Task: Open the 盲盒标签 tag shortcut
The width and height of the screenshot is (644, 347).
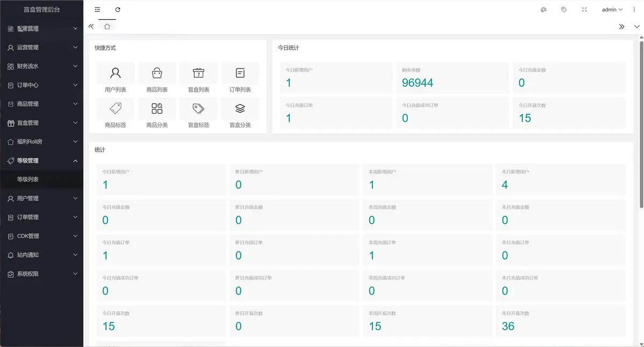Action: point(199,108)
